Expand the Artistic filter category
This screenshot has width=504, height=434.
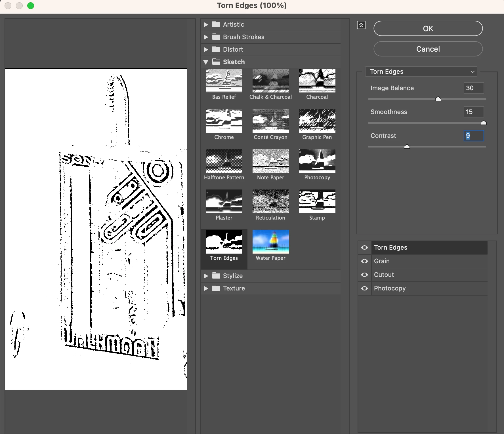coord(206,25)
